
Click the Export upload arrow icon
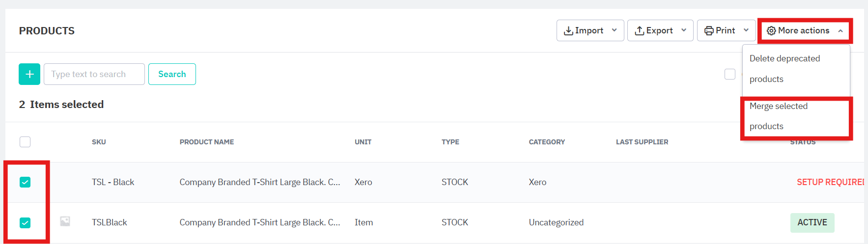639,31
